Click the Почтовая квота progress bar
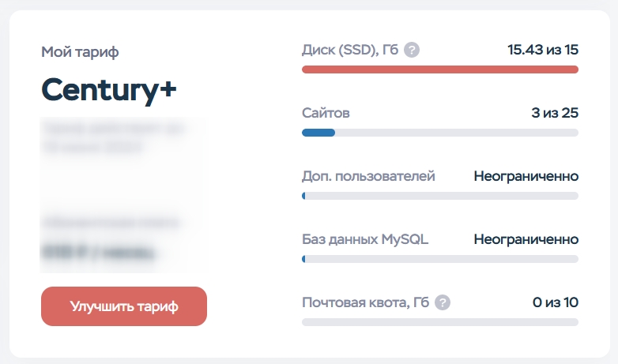The width and height of the screenshot is (618, 364). [440, 322]
